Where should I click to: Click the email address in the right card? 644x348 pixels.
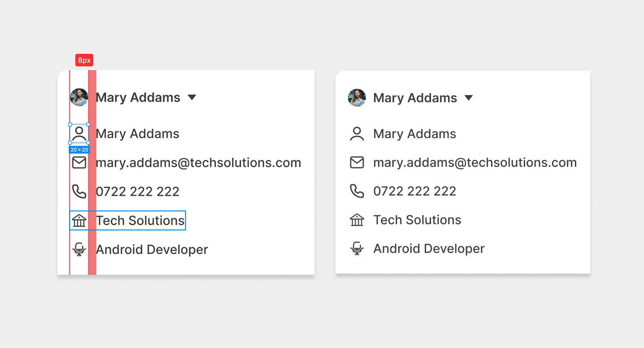pyautogui.click(x=475, y=162)
